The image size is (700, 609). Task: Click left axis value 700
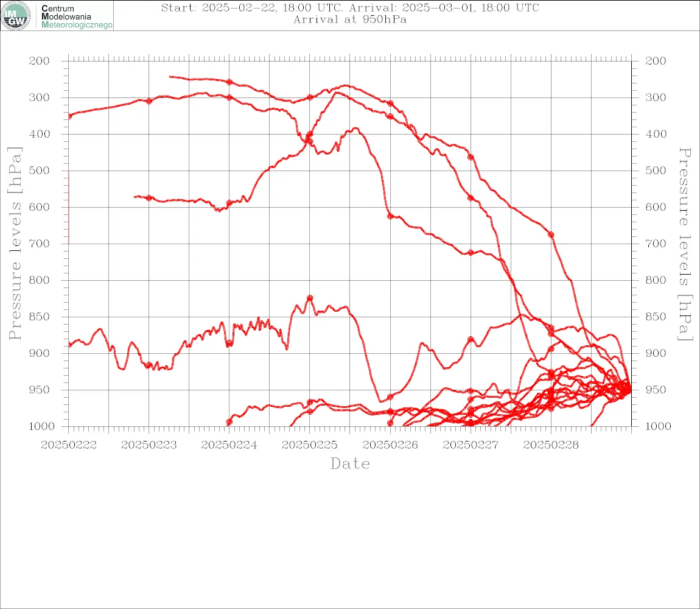click(x=40, y=244)
